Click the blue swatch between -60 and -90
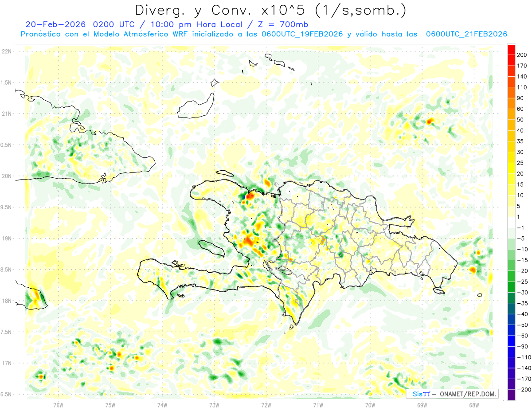 click(512, 341)
